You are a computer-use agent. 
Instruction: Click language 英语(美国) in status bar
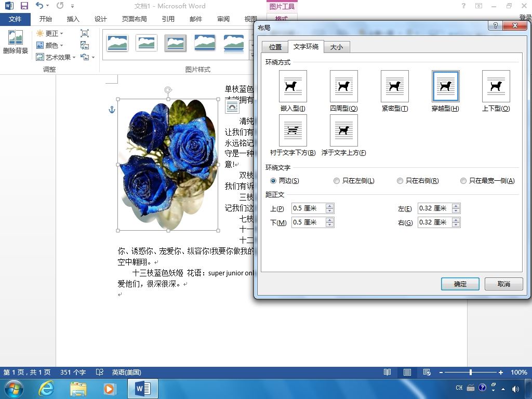[x=126, y=372]
